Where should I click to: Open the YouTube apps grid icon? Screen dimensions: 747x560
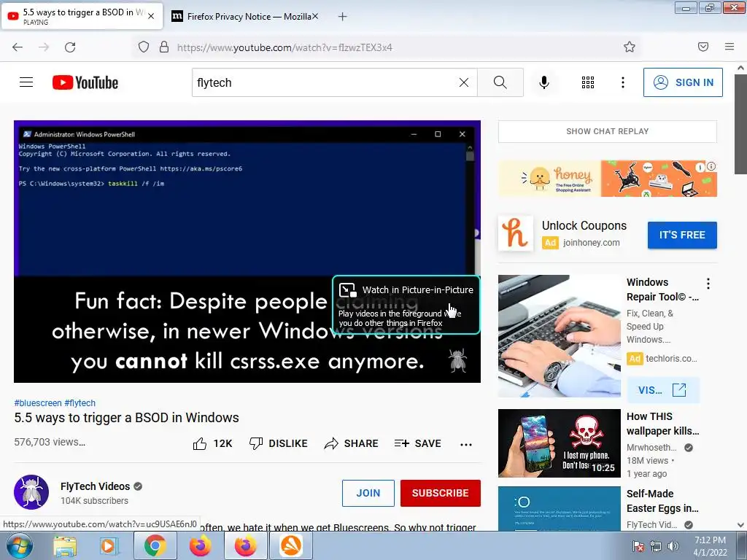[588, 82]
